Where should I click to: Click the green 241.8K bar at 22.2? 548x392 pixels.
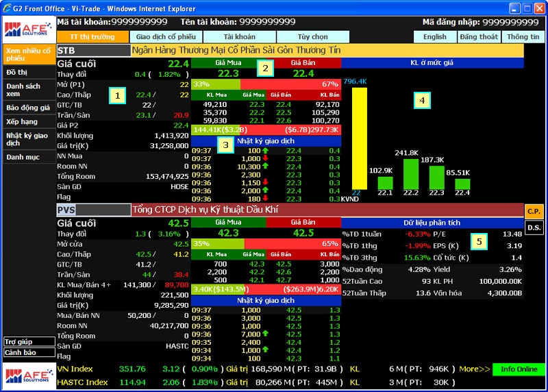[410, 174]
